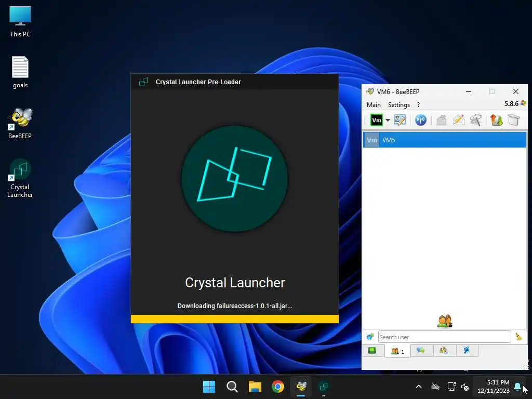Select the goals text file on desktop
This screenshot has height=399, width=532.
pyautogui.click(x=20, y=72)
